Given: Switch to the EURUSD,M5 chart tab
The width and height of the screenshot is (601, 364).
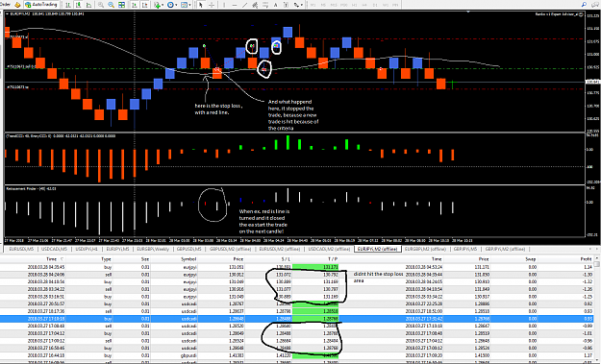Looking at the screenshot, I should tap(21, 249).
